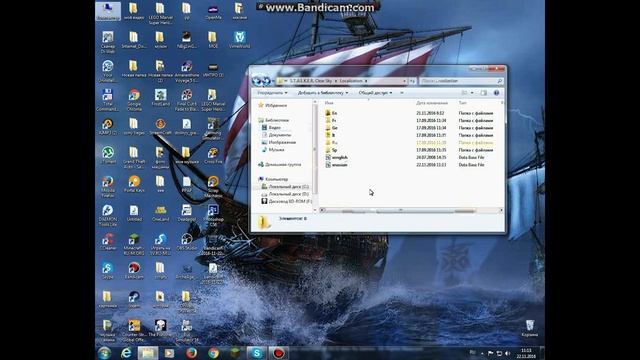The height and width of the screenshot is (360, 640).
Task: Launch Skype from the desktop shortcut
Action: tap(108, 271)
